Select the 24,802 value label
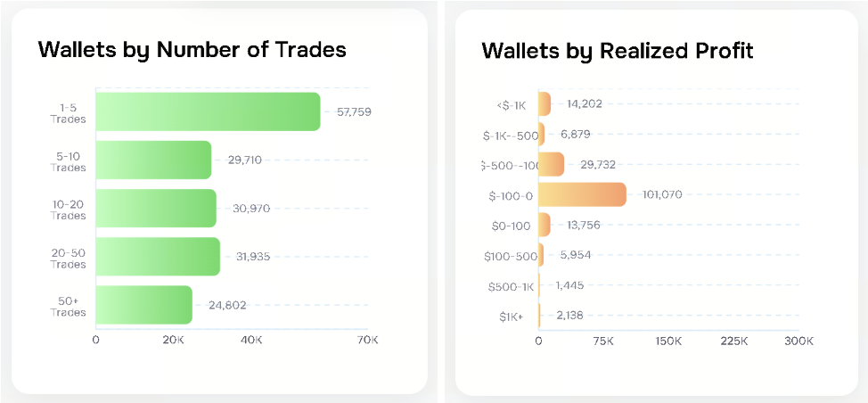The image size is (868, 403). [227, 305]
